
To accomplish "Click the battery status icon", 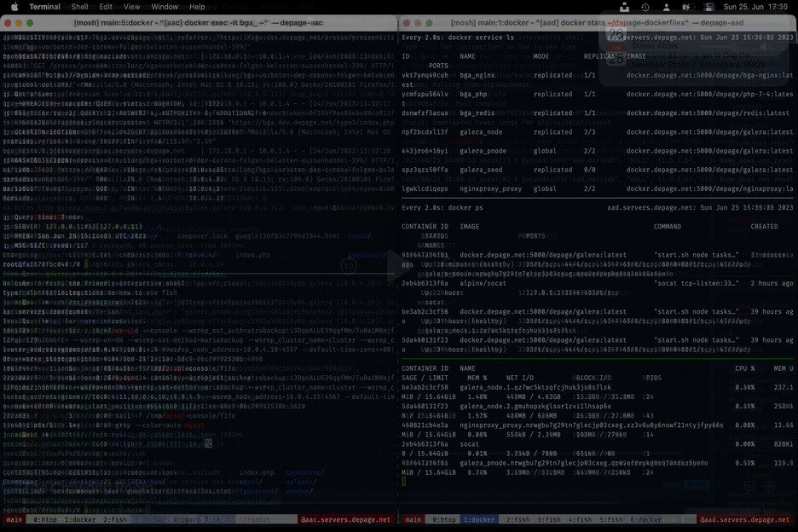I will pos(686,7).
